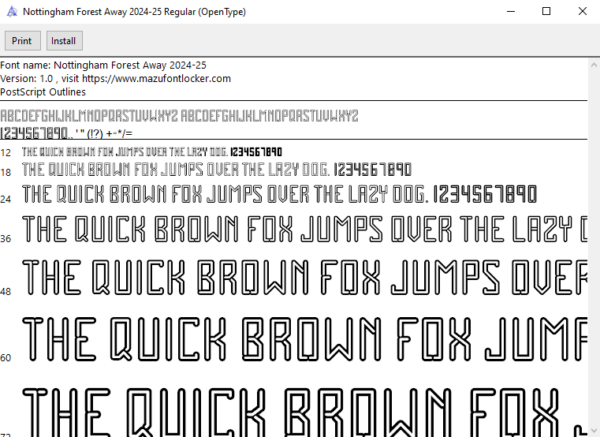
Task: Click the Print button
Action: pyautogui.click(x=23, y=41)
